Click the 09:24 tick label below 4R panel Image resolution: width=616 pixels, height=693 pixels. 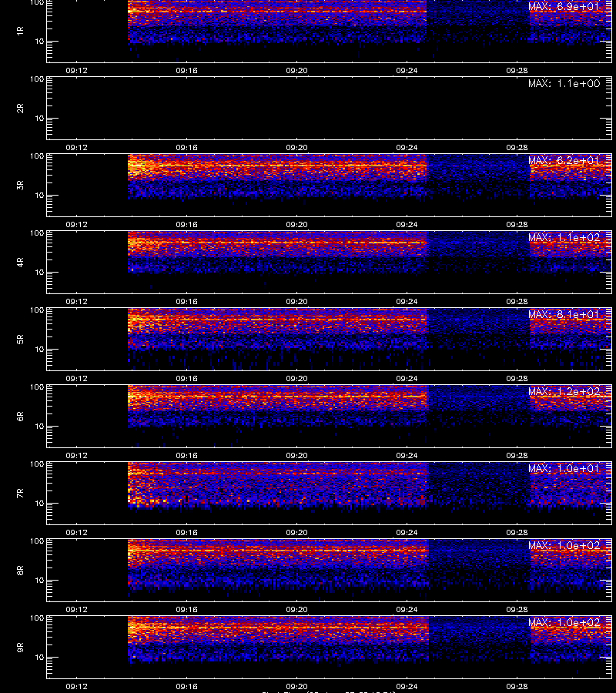click(x=407, y=301)
